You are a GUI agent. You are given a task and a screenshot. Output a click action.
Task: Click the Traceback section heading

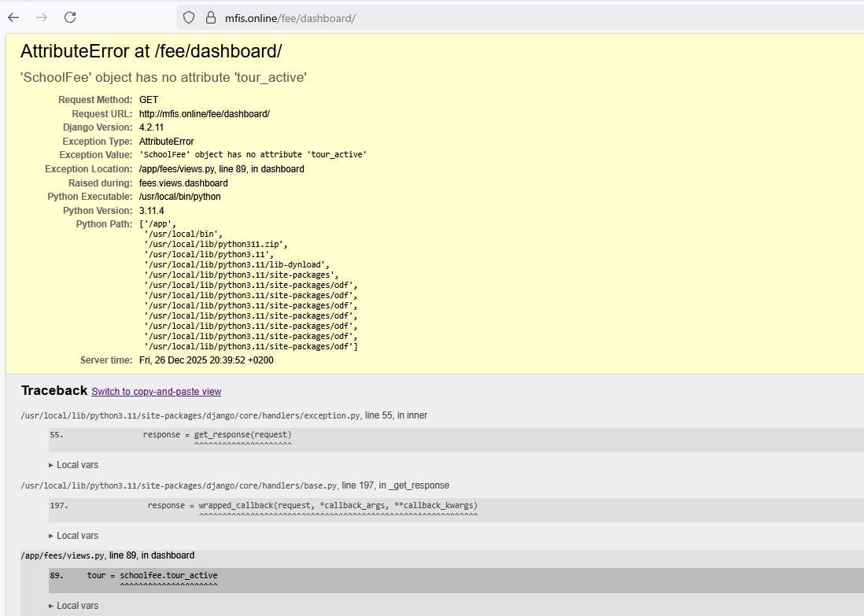[x=54, y=391]
